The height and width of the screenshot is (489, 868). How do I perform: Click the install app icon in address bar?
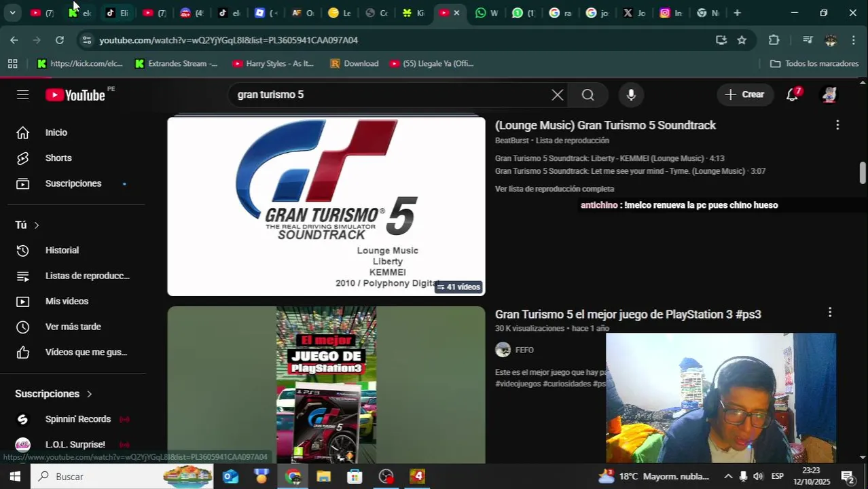pos(721,40)
